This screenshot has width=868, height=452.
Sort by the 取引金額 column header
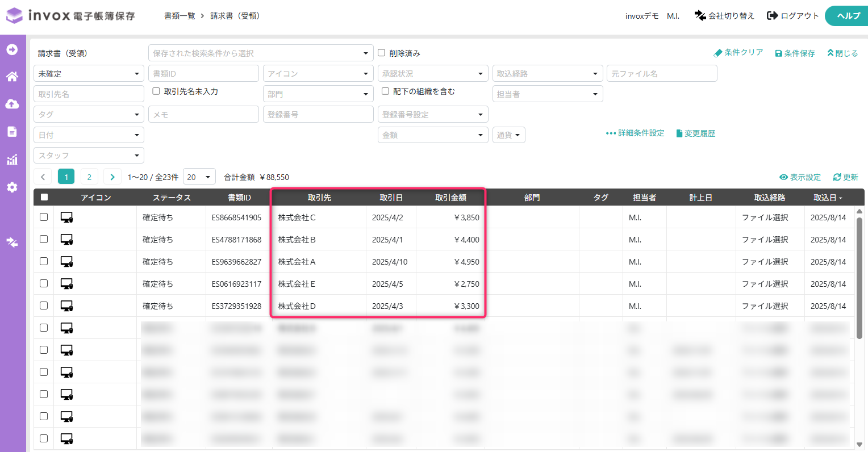tap(451, 198)
